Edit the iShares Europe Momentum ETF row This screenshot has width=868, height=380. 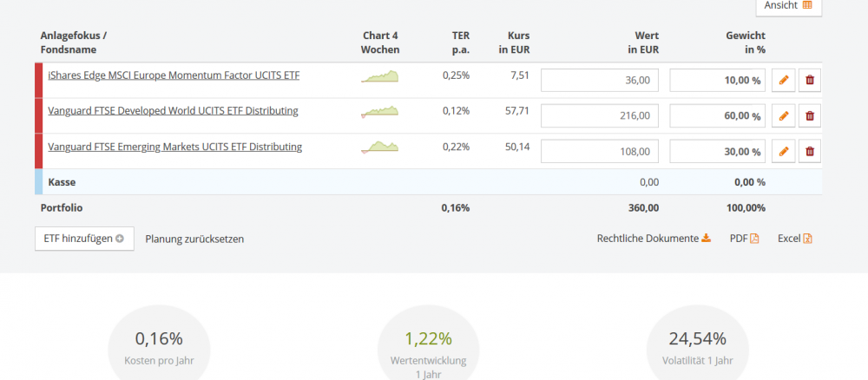784,81
